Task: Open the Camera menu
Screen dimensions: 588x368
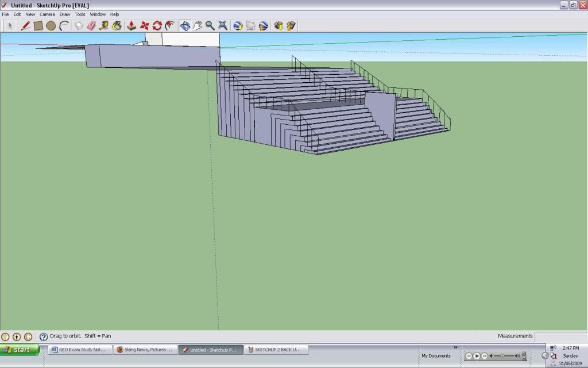Action: [x=47, y=14]
